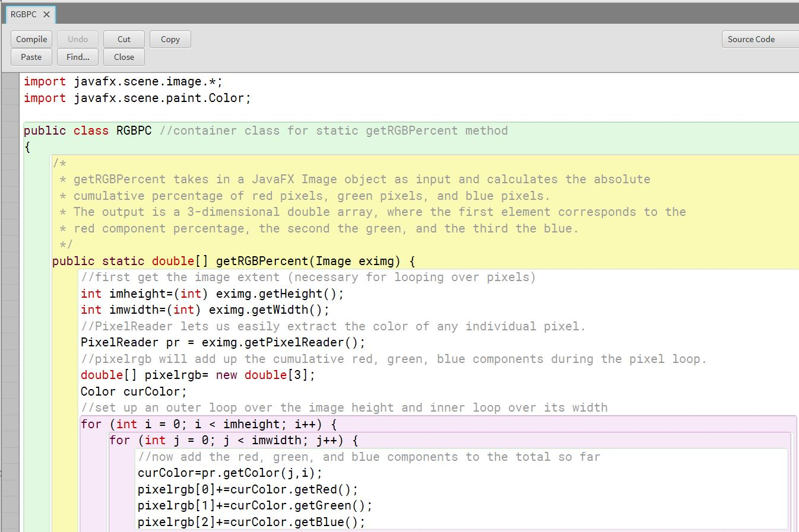Close the editor window
Viewport: 799px width, 532px height.
(123, 57)
